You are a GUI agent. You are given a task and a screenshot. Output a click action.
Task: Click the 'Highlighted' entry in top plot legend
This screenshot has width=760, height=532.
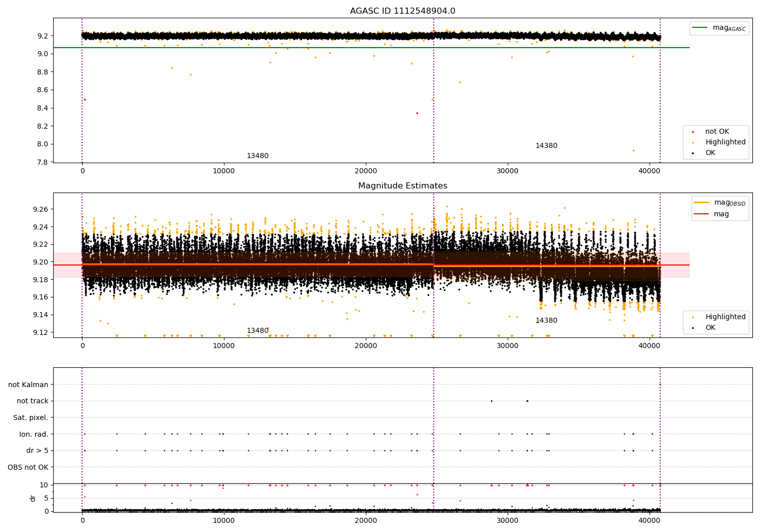(x=720, y=142)
